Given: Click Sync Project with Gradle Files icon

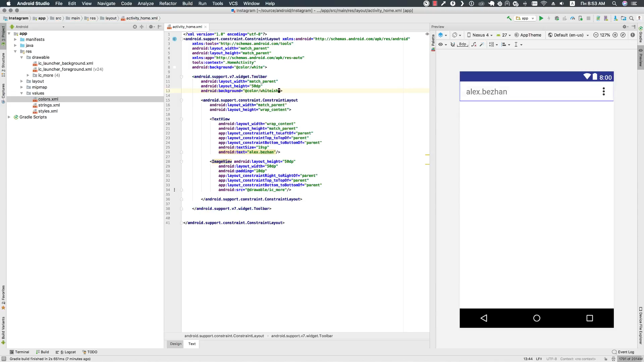Looking at the screenshot, I should (598, 18).
